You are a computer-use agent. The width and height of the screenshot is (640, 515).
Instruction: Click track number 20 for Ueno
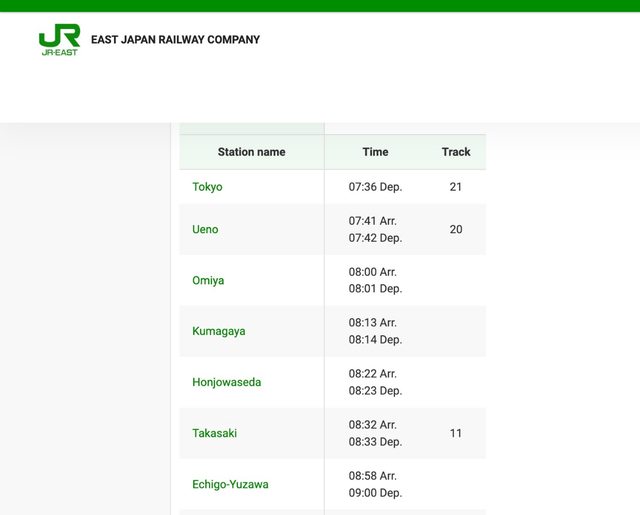(x=456, y=229)
